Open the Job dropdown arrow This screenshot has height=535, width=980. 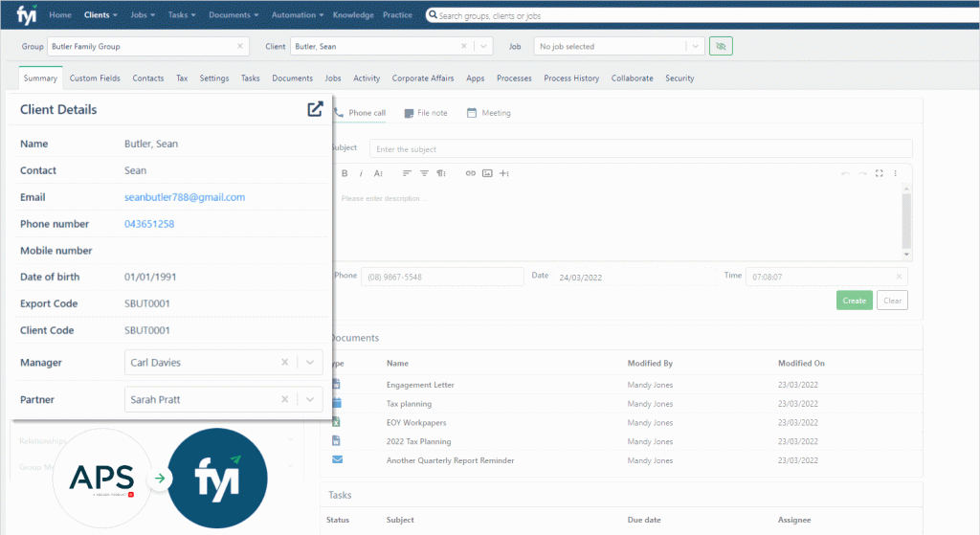pos(695,46)
